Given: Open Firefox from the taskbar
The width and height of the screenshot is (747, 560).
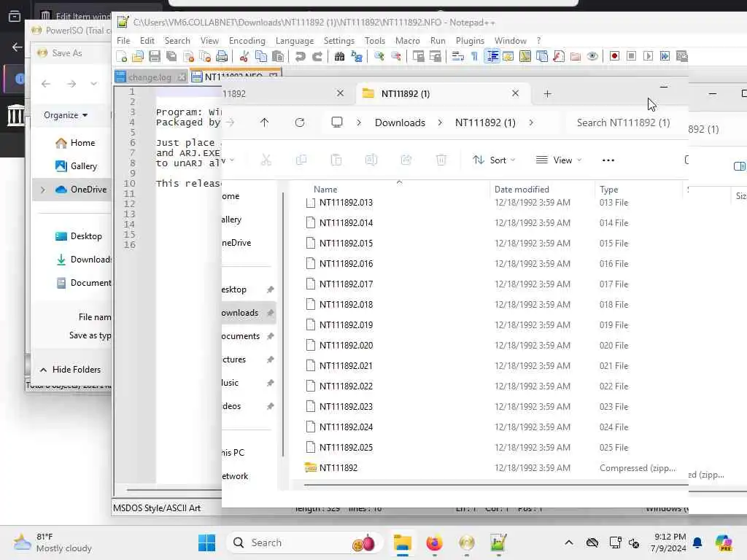Looking at the screenshot, I should pyautogui.click(x=434, y=542).
